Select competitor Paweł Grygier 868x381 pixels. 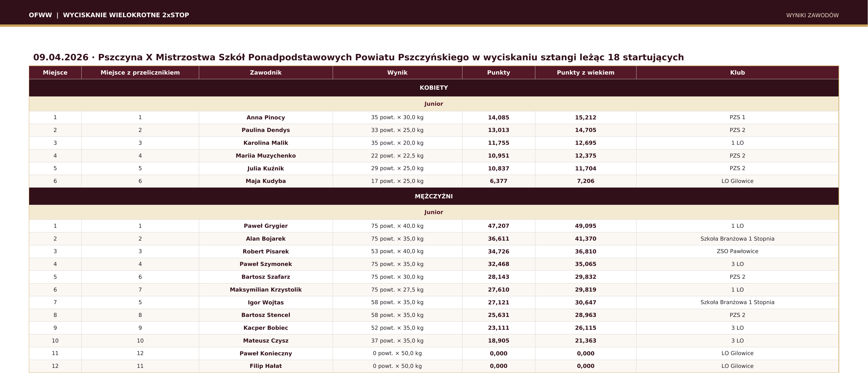(266, 226)
